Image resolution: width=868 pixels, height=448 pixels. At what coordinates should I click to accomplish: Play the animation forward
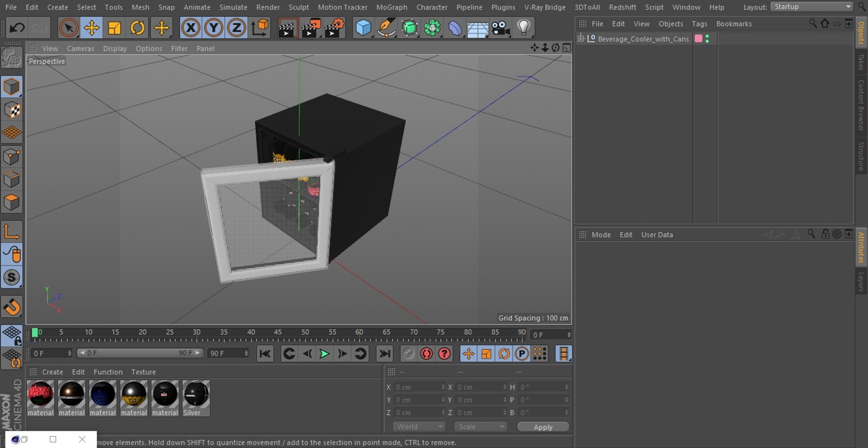click(x=324, y=354)
